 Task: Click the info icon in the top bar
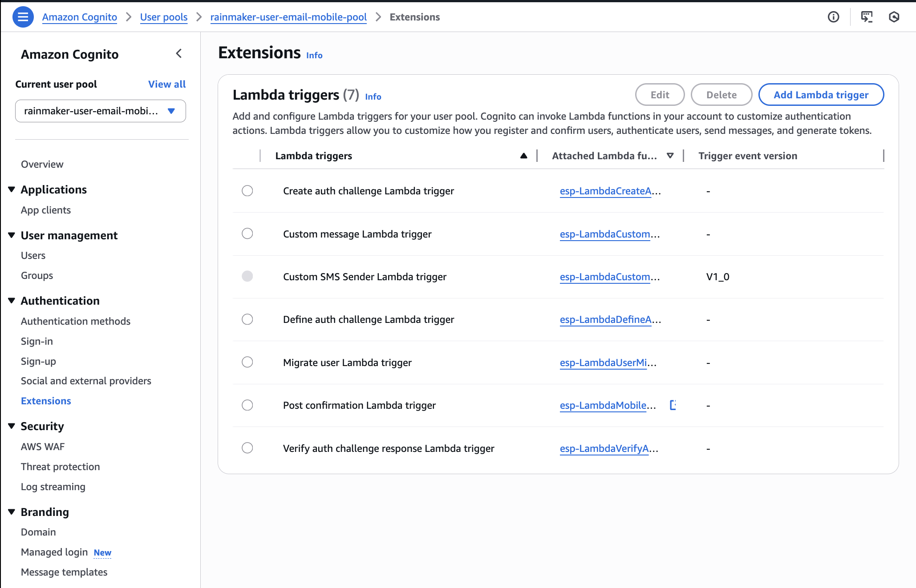[x=833, y=16]
